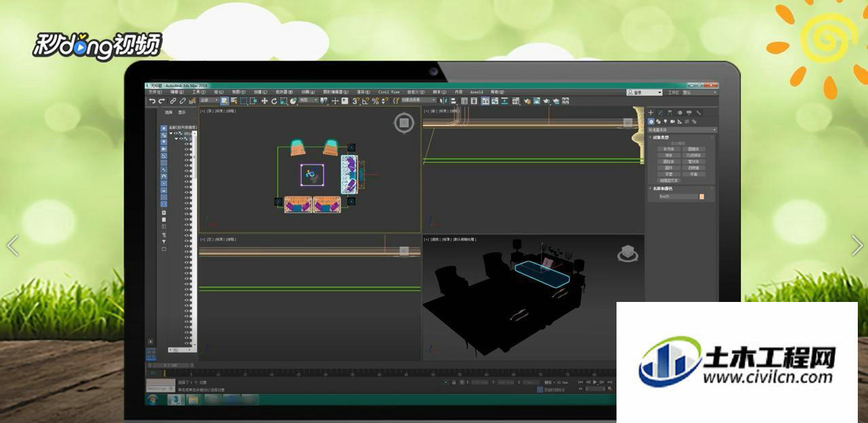Redo the last undone action

pyautogui.click(x=161, y=101)
